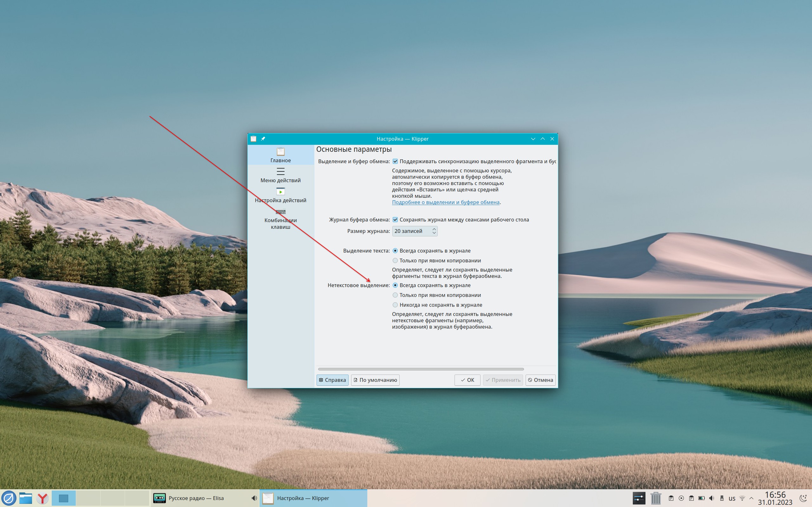Image resolution: width=812 pixels, height=507 pixels.
Task: Open the us keyboard layout switcher
Action: (732, 498)
